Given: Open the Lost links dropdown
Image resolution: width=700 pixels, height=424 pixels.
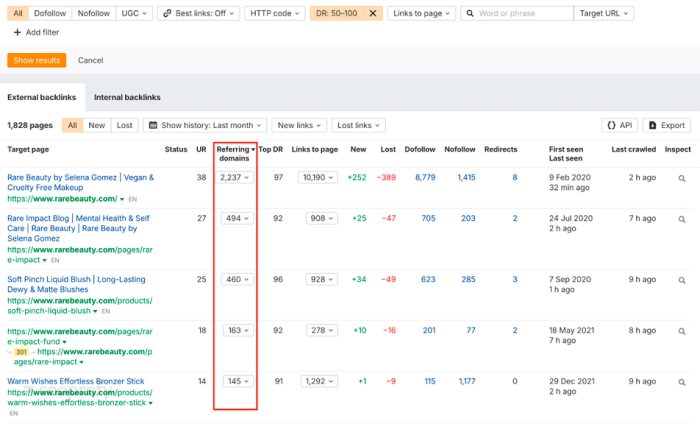Looking at the screenshot, I should [358, 125].
